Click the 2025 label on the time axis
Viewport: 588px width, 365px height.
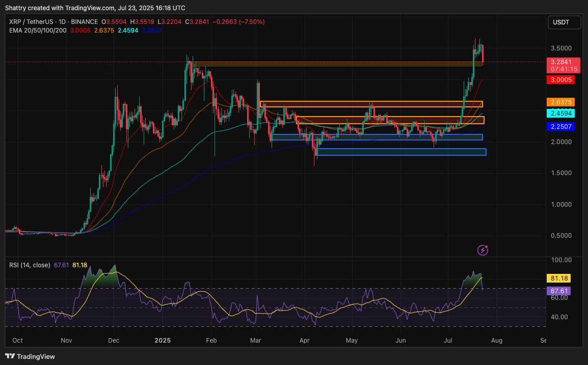click(x=162, y=340)
